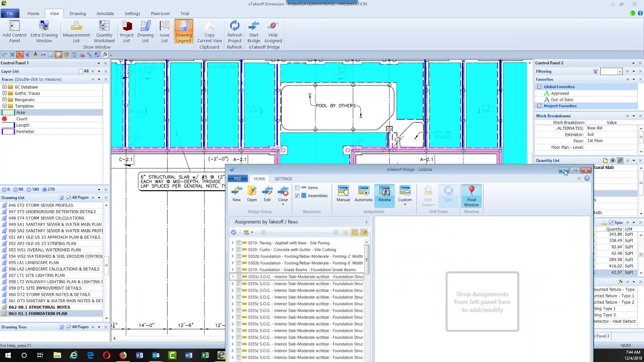Refresh the Assignments by Takeoff list
The height and width of the screenshot is (362, 644).
click(233, 232)
